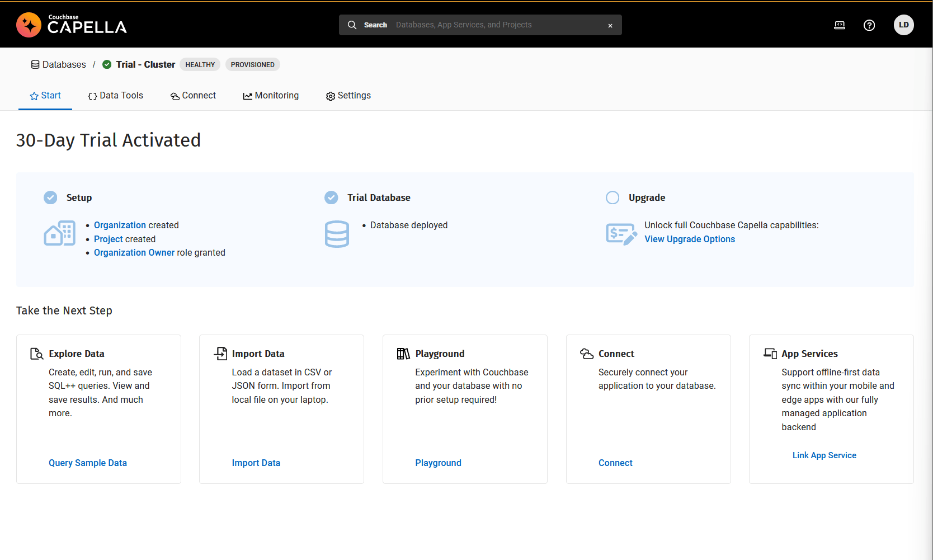Click the Playground link at card bottom

point(439,463)
